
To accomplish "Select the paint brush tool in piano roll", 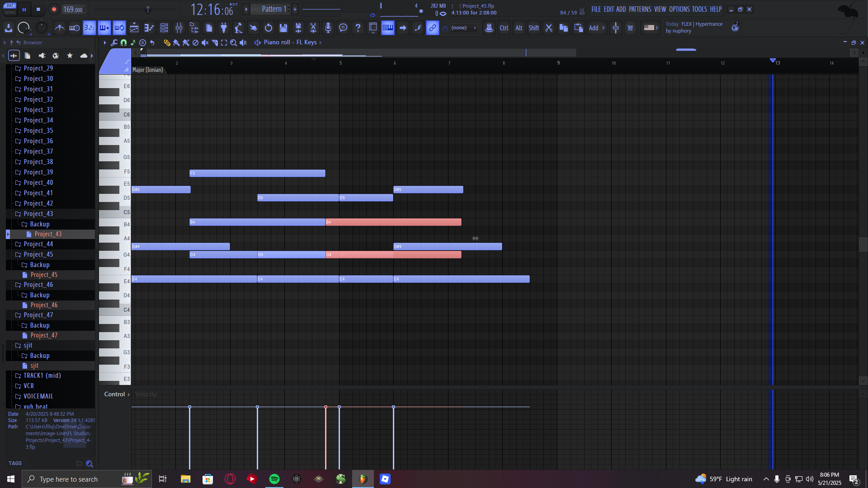I will tap(176, 42).
